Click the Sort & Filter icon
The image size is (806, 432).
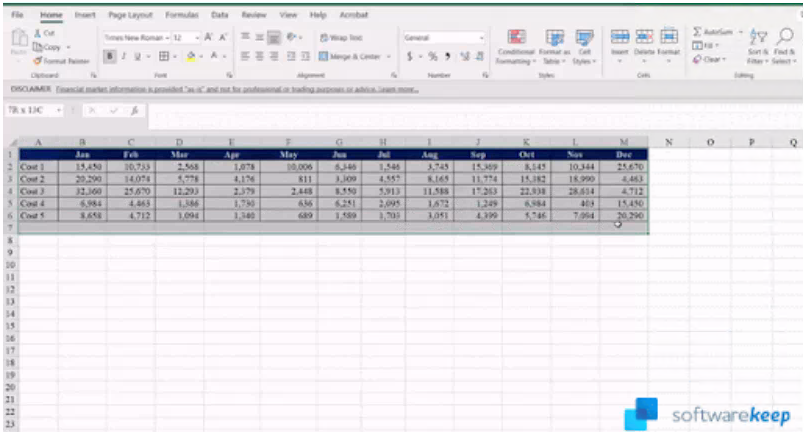point(759,39)
